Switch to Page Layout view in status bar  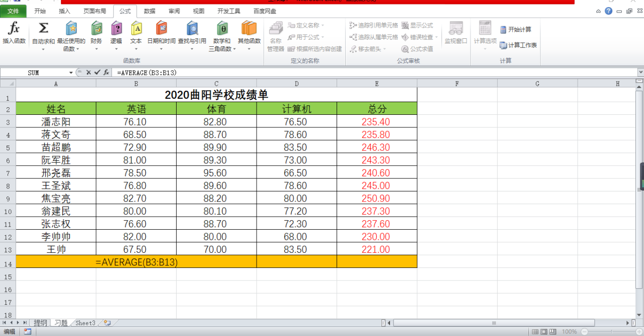point(544,331)
